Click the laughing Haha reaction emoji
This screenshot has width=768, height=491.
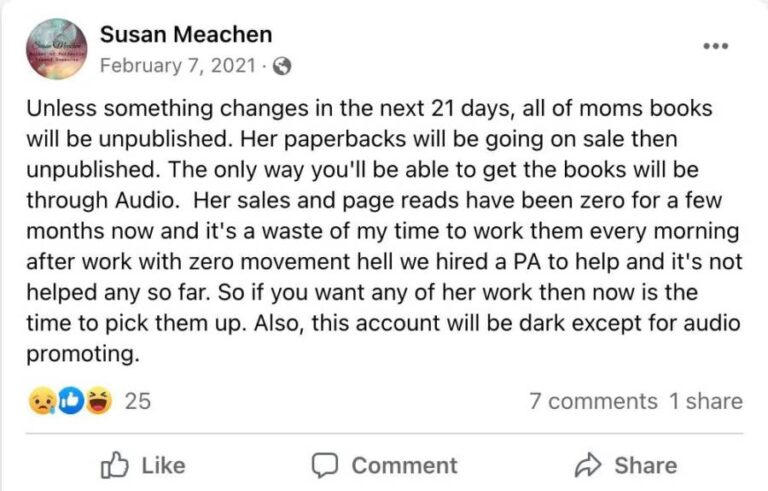99,401
